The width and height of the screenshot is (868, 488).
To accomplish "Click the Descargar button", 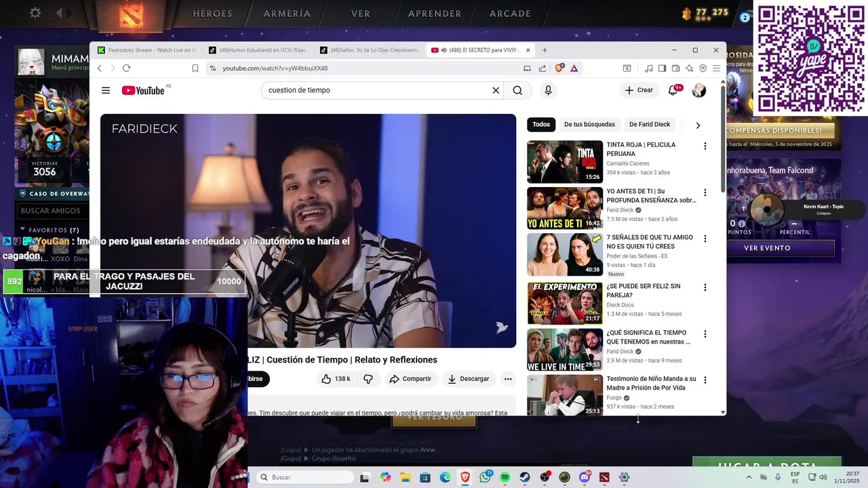I will pos(468,379).
